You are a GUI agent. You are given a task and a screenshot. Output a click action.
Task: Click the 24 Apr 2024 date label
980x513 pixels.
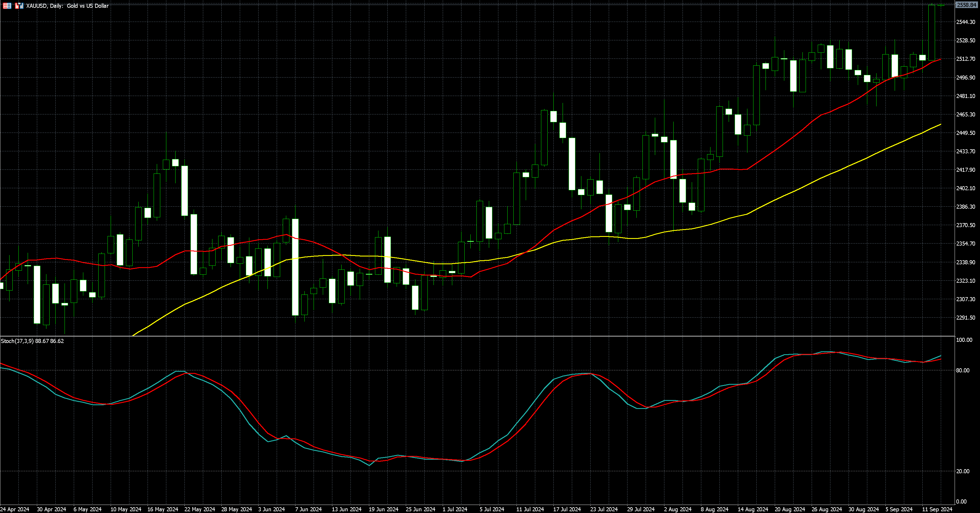14,509
